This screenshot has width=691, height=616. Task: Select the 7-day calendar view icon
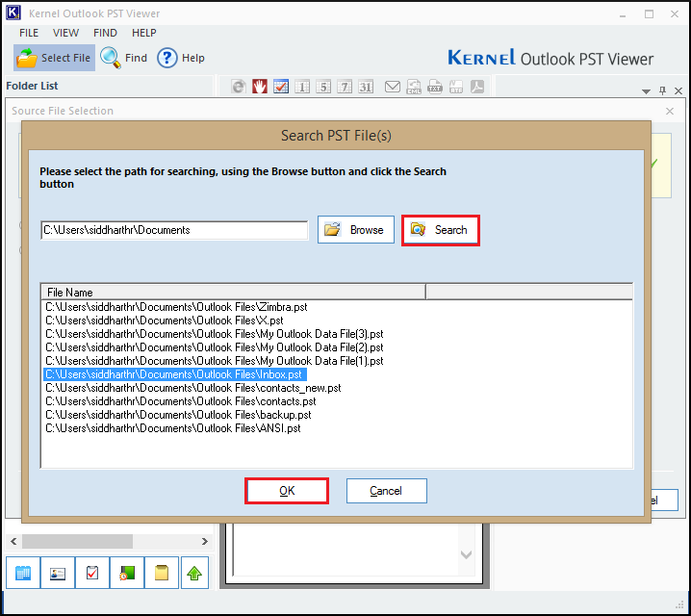[345, 87]
